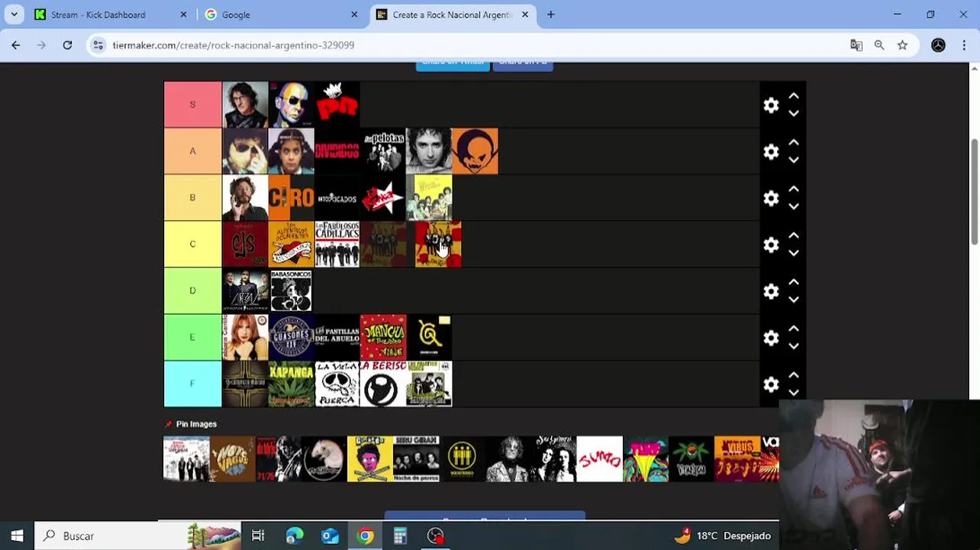This screenshot has width=980, height=550.
Task: Pick Seru Giran image from the pool
Action: [x=416, y=459]
